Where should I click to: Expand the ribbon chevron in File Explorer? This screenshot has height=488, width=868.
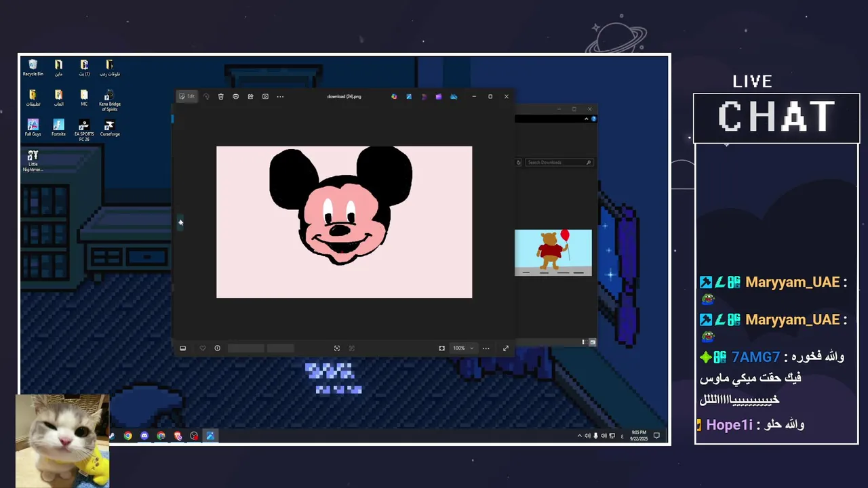pyautogui.click(x=586, y=119)
